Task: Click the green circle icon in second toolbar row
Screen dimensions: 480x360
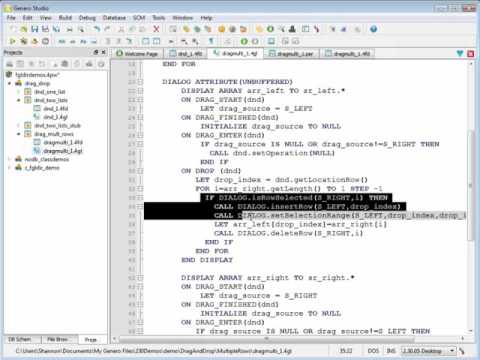Action: [244, 41]
